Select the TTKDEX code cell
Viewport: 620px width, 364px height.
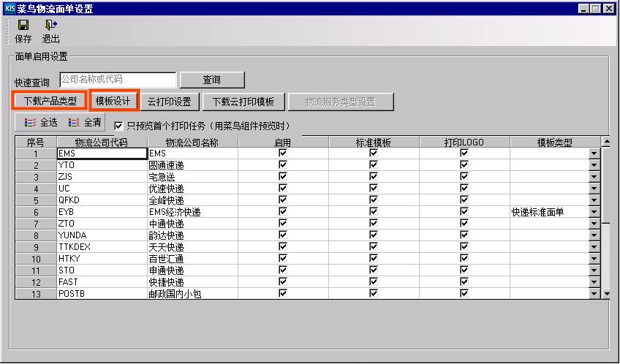tap(102, 247)
